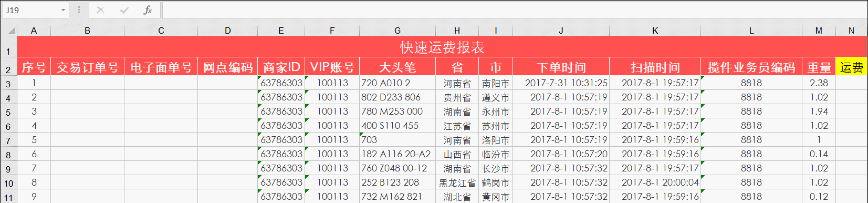The width and height of the screenshot is (868, 203).
Task: Click the 黄冈市 city cell
Action: click(496, 197)
